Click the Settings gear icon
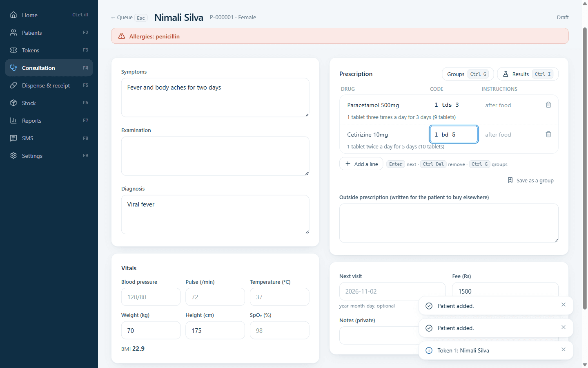588x368 pixels. (13, 156)
